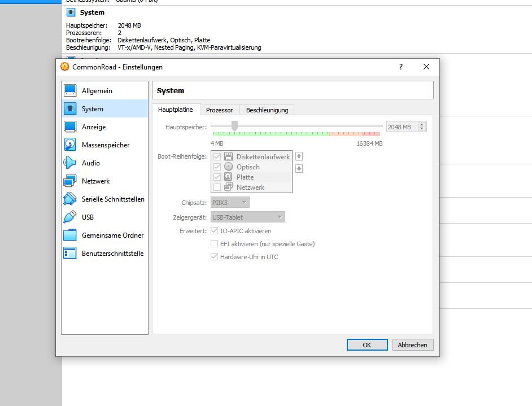The width and height of the screenshot is (532, 406).
Task: Switch to the Beschleunigung tab
Action: tap(267, 110)
